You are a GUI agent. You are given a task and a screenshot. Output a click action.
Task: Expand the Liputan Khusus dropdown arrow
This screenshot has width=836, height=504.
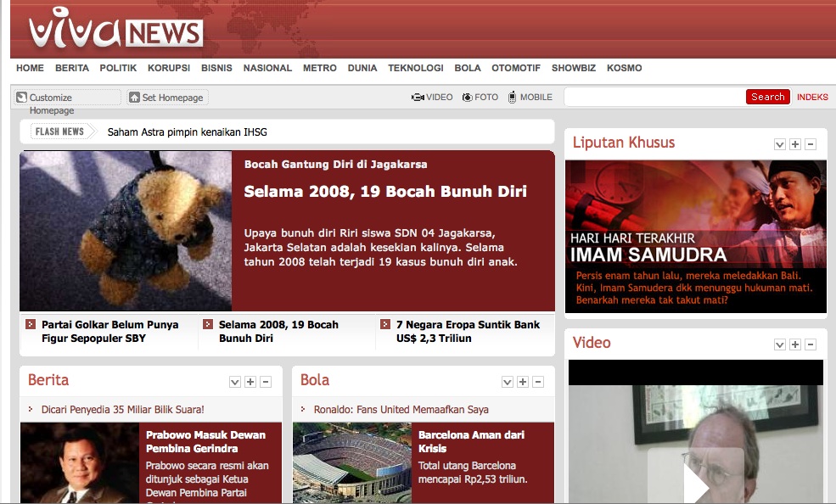(780, 144)
